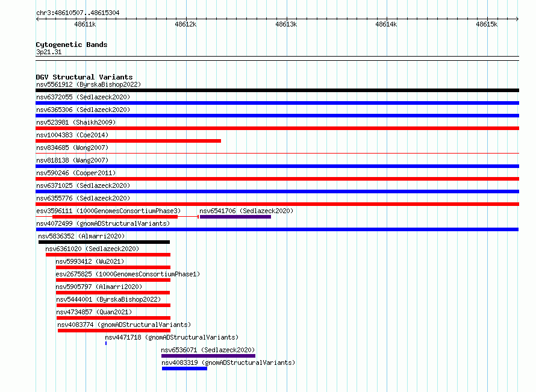Click nsv4072499 (gnomADStructuralVariants) label
The width and height of the screenshot is (536, 392).
click(x=103, y=223)
